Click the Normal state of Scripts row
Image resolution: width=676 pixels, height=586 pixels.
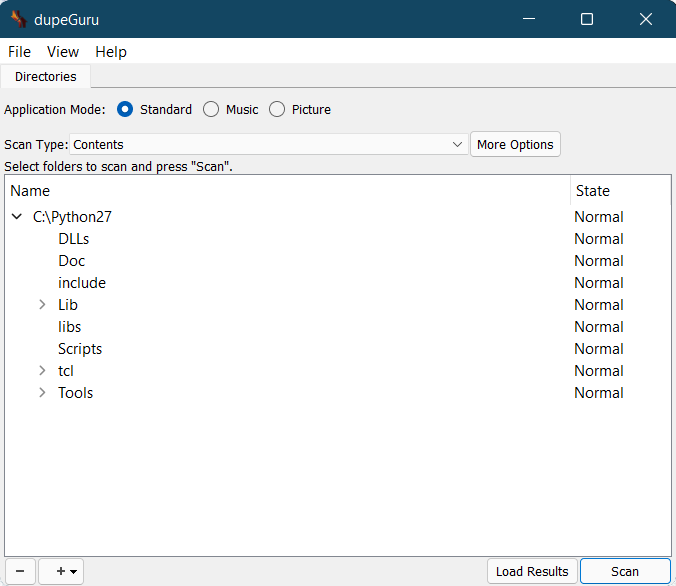point(598,349)
